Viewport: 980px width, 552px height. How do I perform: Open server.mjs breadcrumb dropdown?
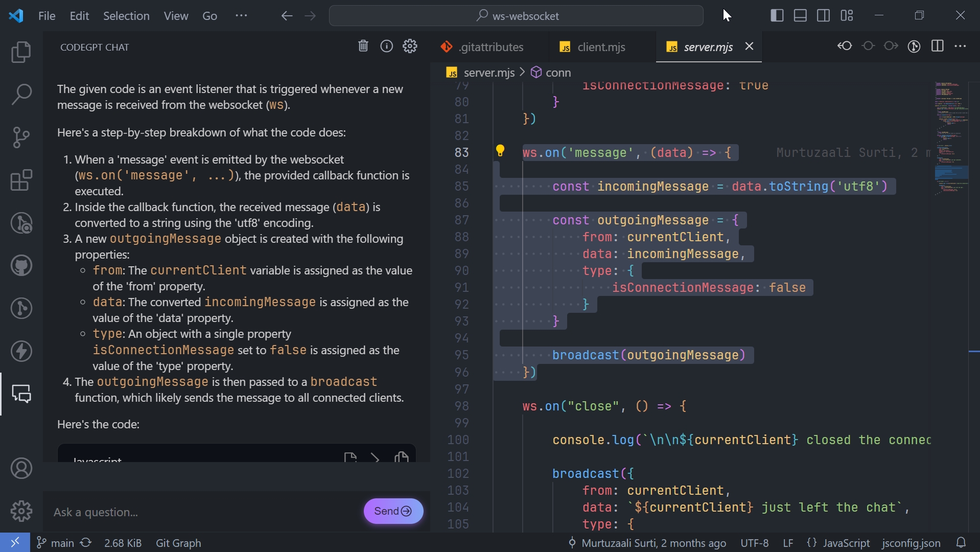pyautogui.click(x=481, y=73)
